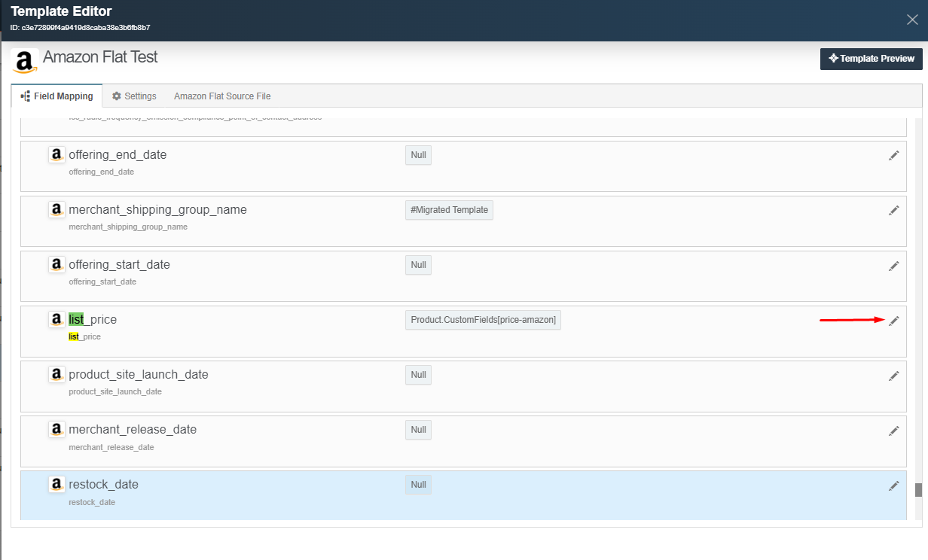The width and height of the screenshot is (928, 560).
Task: Edit the offering_end_date mapping pencil icon
Action: (894, 156)
